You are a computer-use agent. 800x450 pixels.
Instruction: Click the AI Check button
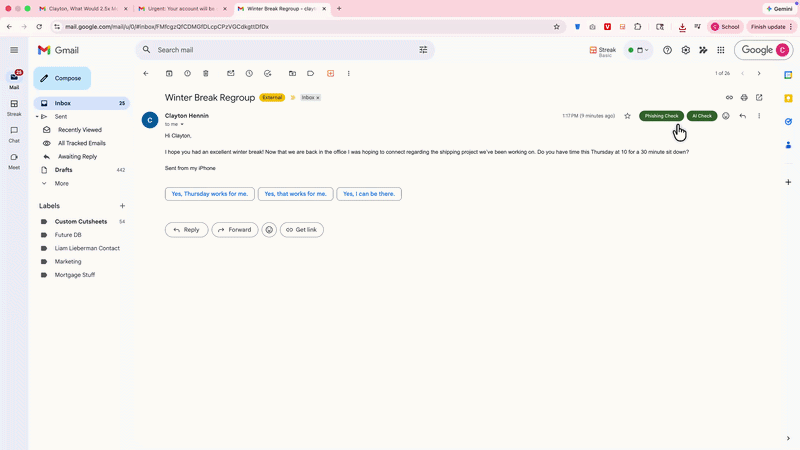(702, 116)
